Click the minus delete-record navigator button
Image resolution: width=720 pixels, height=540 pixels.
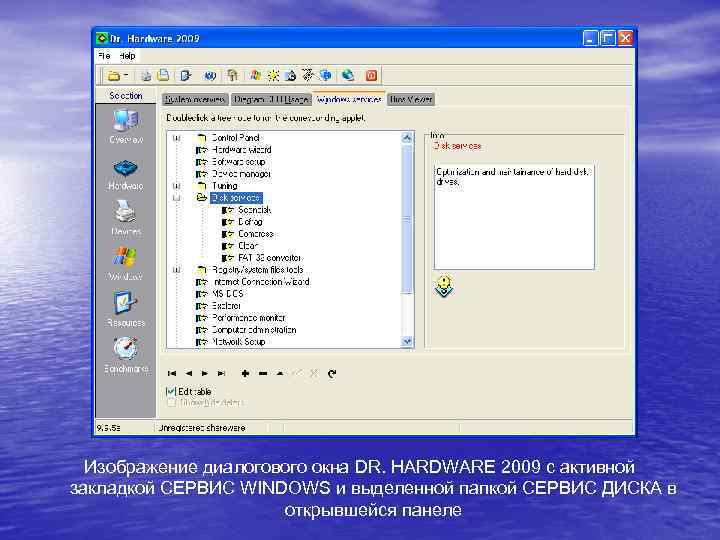(x=263, y=373)
